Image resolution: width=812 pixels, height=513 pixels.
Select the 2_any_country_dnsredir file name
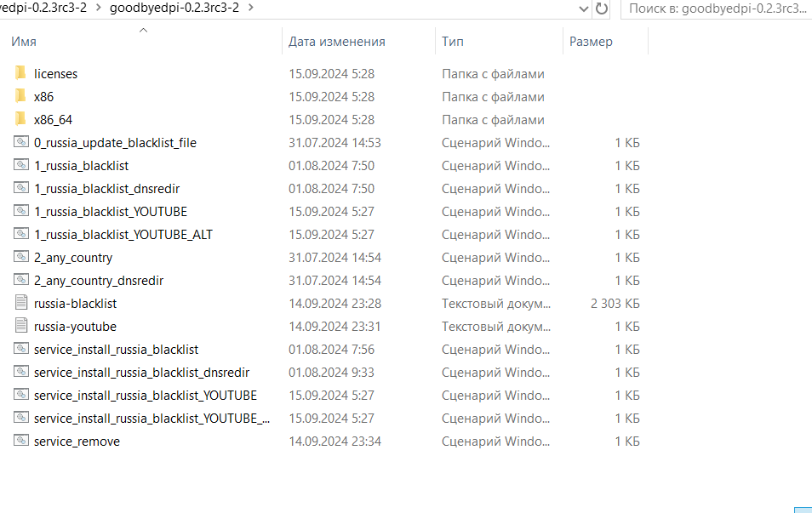pos(99,281)
